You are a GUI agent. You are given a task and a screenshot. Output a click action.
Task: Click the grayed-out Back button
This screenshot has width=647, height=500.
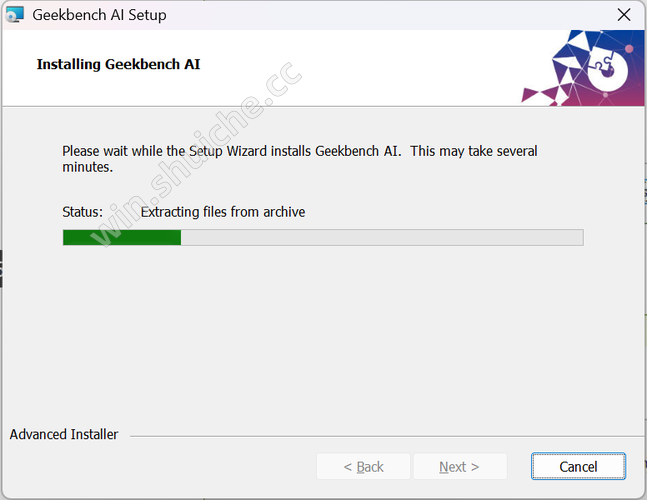pyautogui.click(x=364, y=466)
